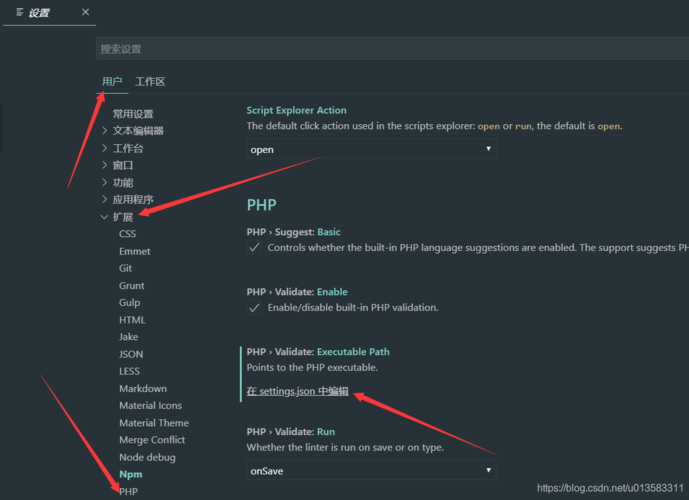Screen dimensions: 689x500
Task: Open Script Explorer Action dropdown
Action: [371, 149]
